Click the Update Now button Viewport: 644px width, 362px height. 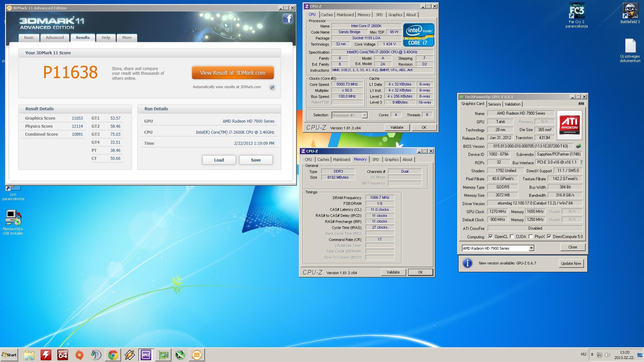(571, 263)
